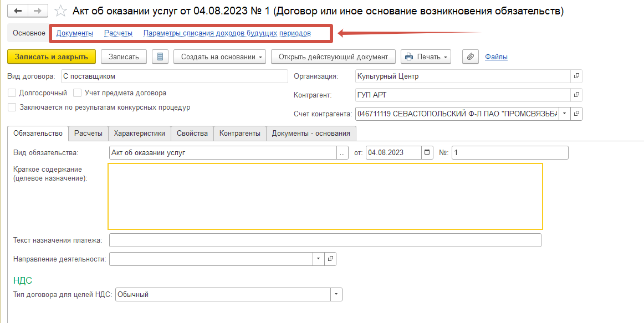Image resolution: width=644 pixels, height=323 pixels.
Task: Open calendar picker for the date field
Action: pyautogui.click(x=427, y=152)
